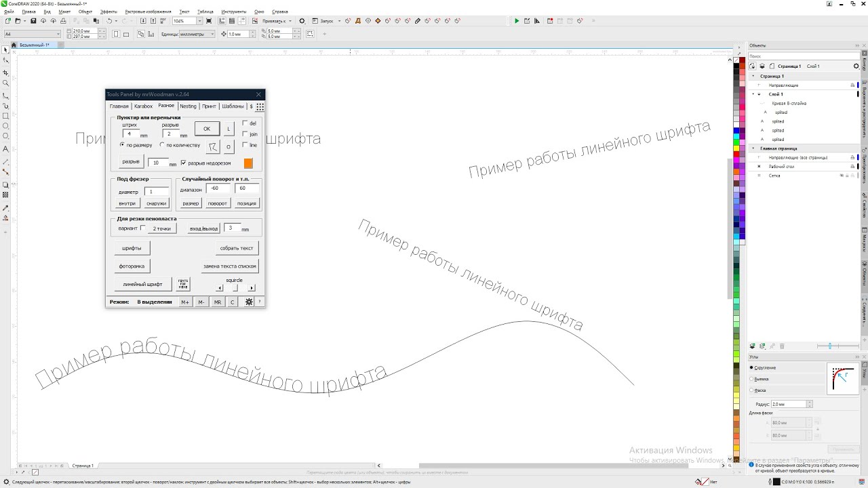Screen dimensions: 868x488
Task: Select the Text tool in the toolbox
Action: 5,148
